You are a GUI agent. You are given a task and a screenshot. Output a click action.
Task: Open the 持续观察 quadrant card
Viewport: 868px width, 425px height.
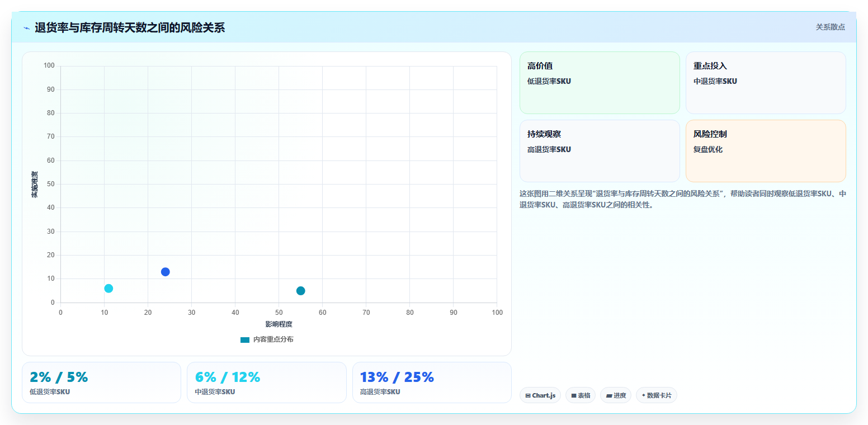click(600, 151)
